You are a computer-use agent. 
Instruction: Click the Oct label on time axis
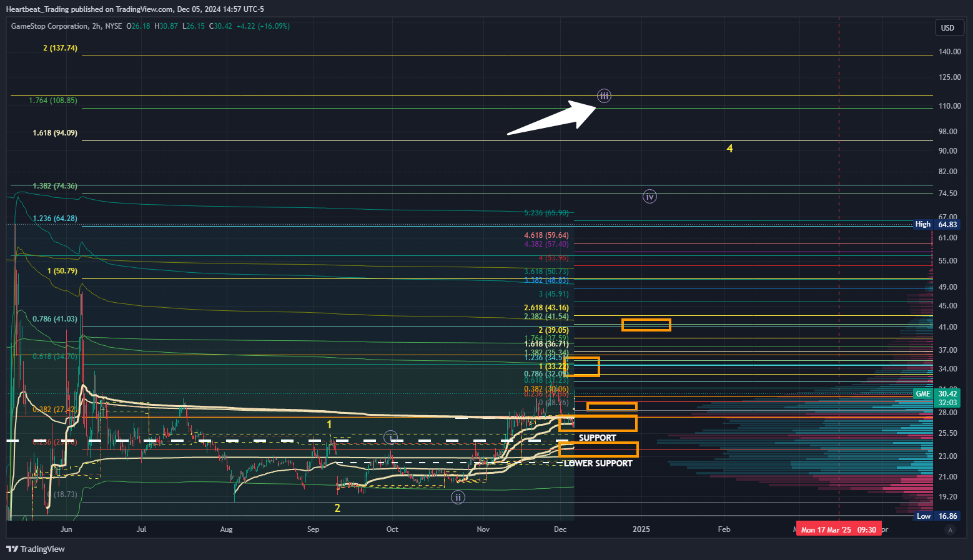tap(392, 529)
